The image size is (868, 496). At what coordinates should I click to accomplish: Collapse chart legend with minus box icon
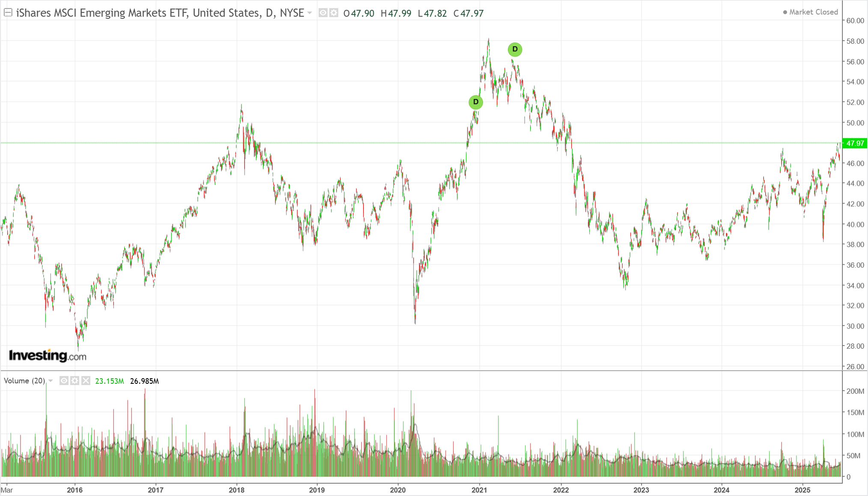click(8, 12)
